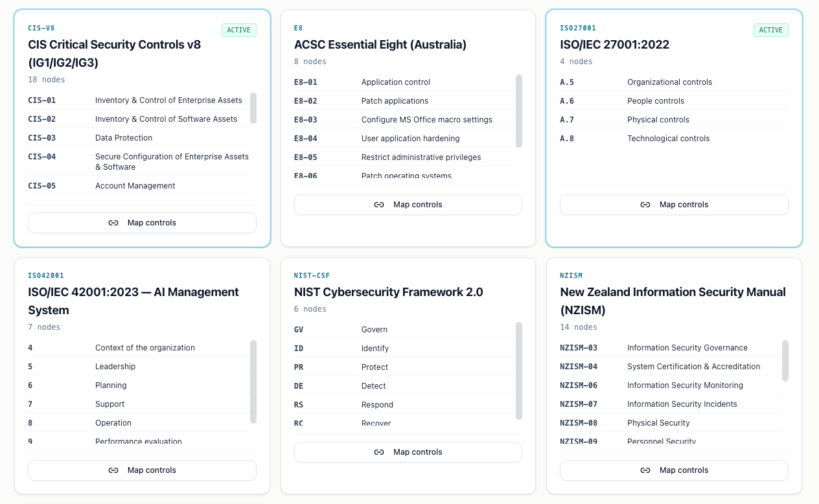Select E8-03 Configure MS Office macro settings
Image resolution: width=819 pixels, height=504 pixels.
405,120
